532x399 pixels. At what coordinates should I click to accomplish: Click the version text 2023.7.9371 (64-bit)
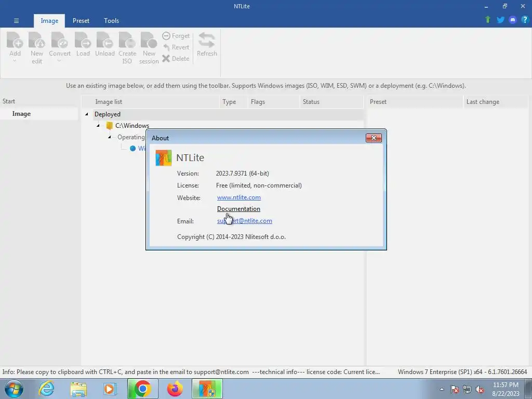[242, 174]
